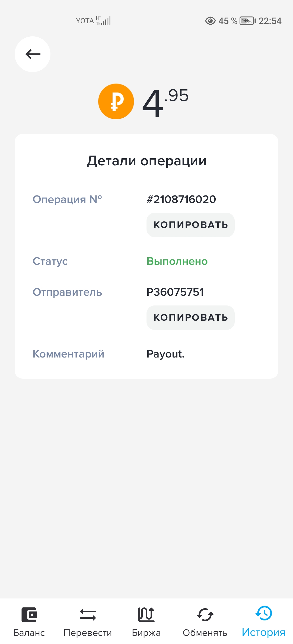Select the История tab label
This screenshot has width=293, height=644.
point(264,632)
